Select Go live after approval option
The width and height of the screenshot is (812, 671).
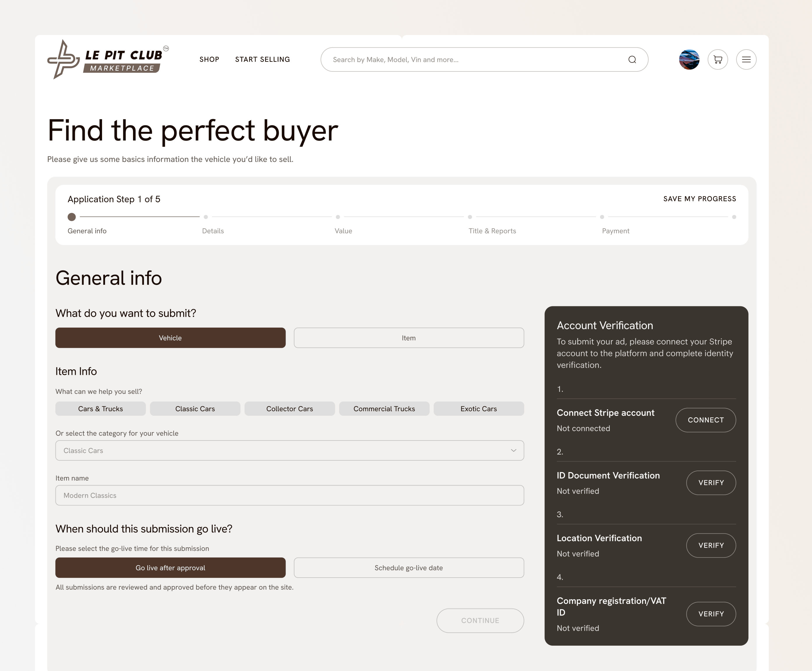pos(170,567)
